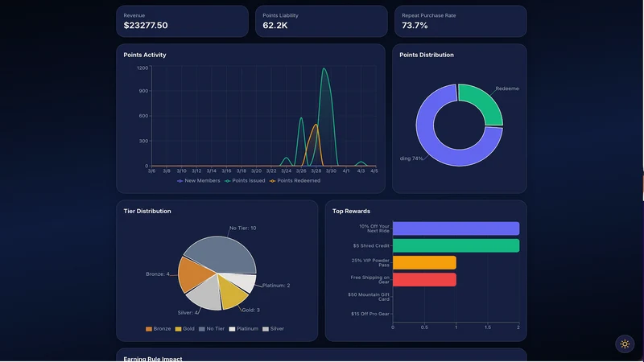Click the 'Silver: 4' pie label
644x362 pixels.
pyautogui.click(x=188, y=313)
